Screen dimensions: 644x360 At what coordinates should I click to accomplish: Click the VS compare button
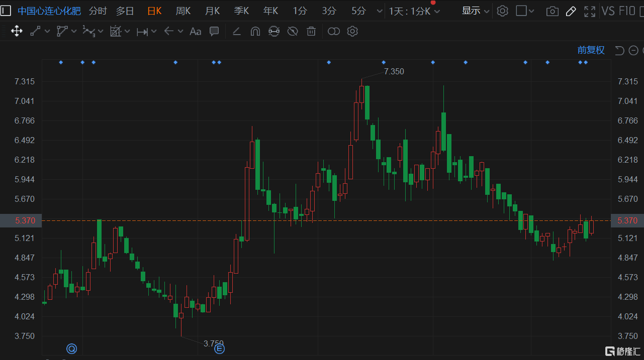tap(608, 11)
